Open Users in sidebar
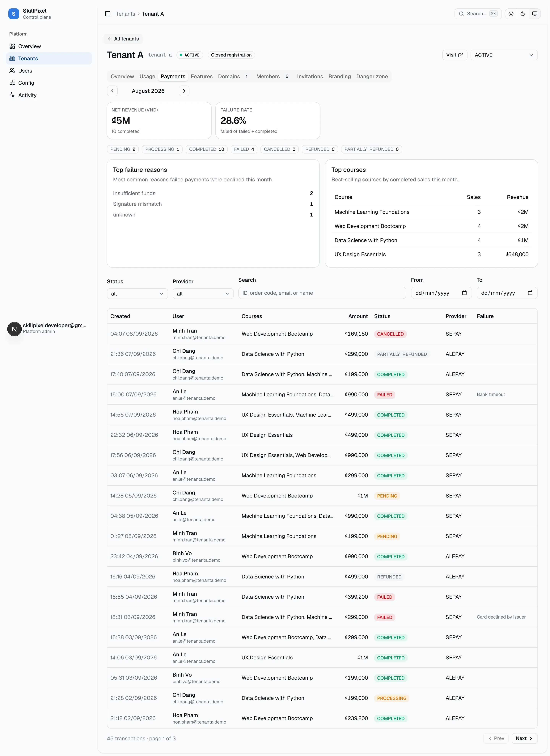This screenshot has height=756, width=550. coord(49,71)
